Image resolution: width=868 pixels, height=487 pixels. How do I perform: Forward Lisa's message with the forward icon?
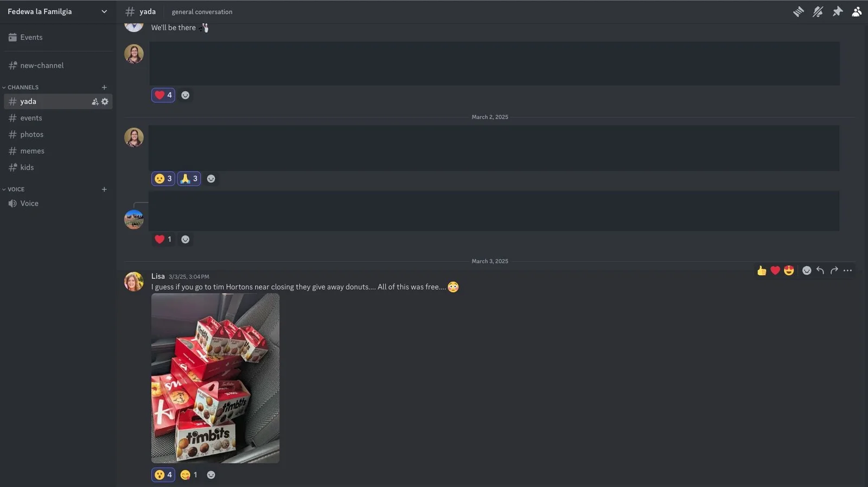pos(834,270)
